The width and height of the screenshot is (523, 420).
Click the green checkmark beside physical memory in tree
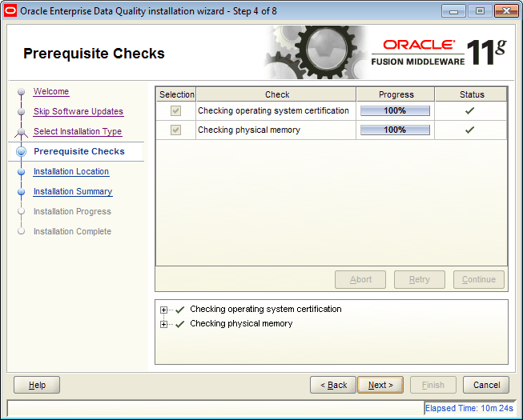click(179, 324)
